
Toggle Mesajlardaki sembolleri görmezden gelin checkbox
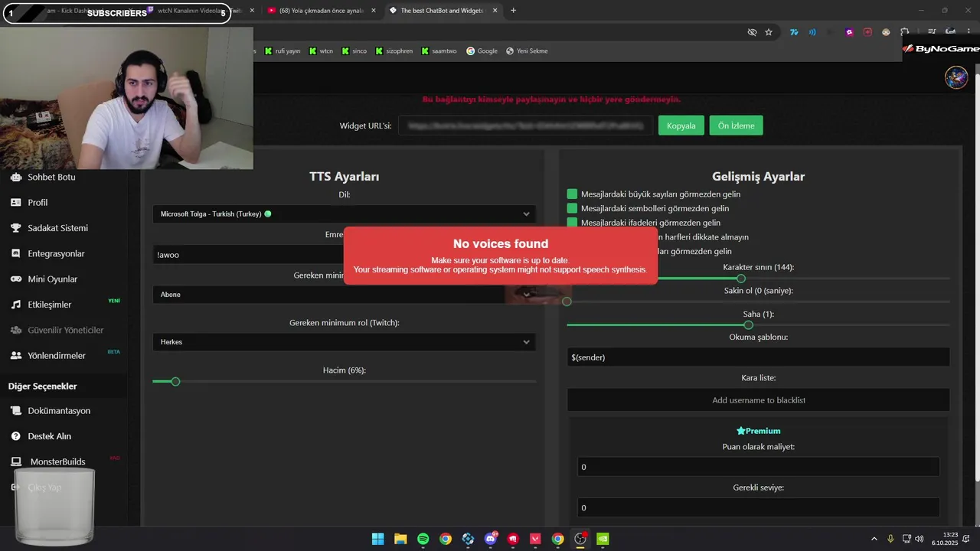572,208
